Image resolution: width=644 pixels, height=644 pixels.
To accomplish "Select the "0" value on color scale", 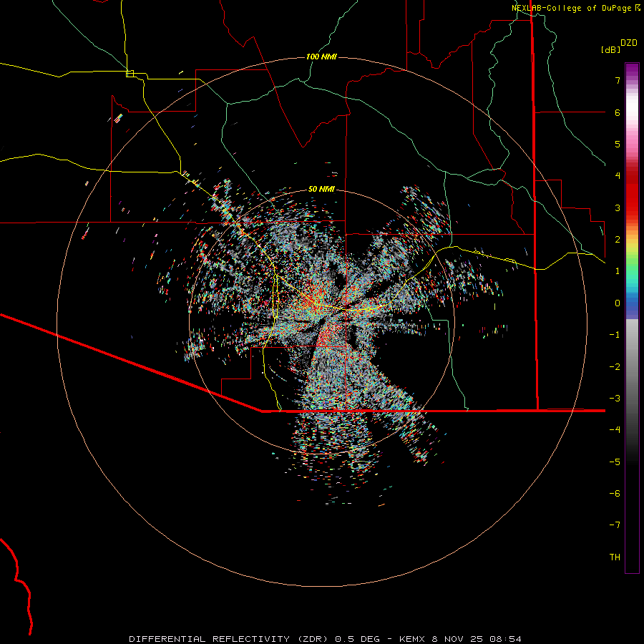I will tap(618, 303).
